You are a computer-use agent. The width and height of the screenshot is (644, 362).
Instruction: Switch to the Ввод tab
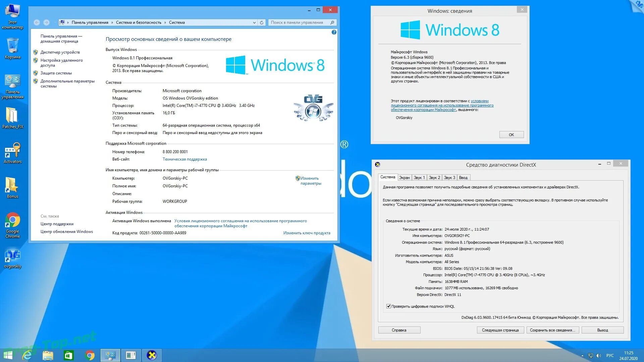pos(463,178)
